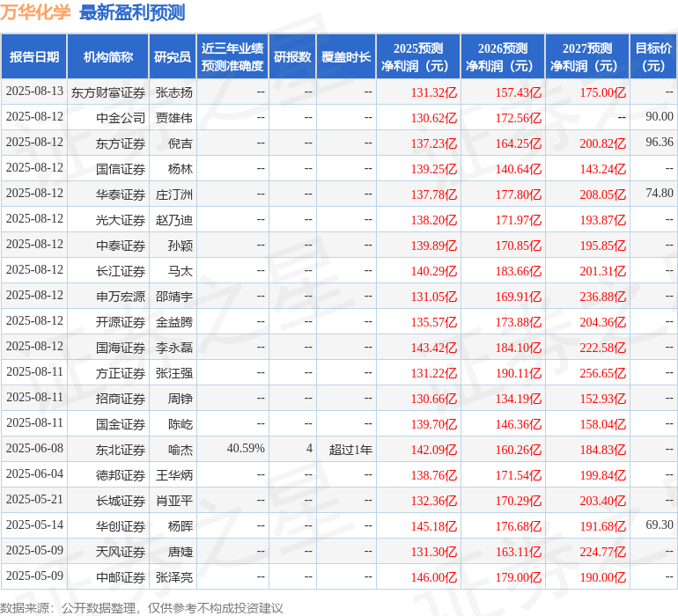Screen dimensions: 678x616
Task: Click the date 2025-06-08
Action: click(34, 448)
